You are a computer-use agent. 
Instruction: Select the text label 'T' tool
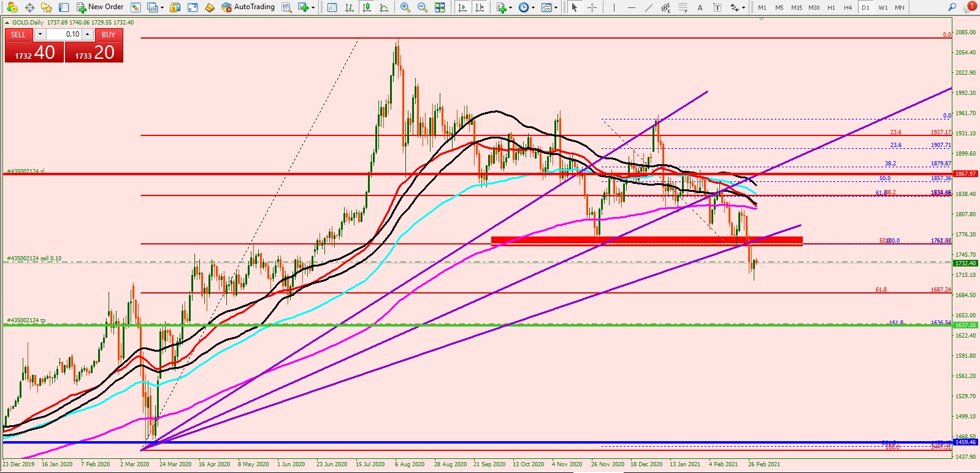coord(717,7)
